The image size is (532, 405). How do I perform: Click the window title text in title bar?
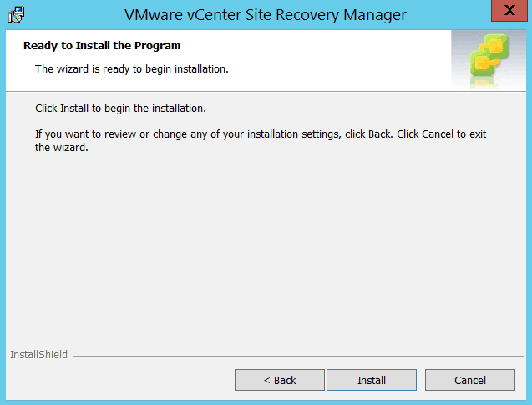point(265,15)
